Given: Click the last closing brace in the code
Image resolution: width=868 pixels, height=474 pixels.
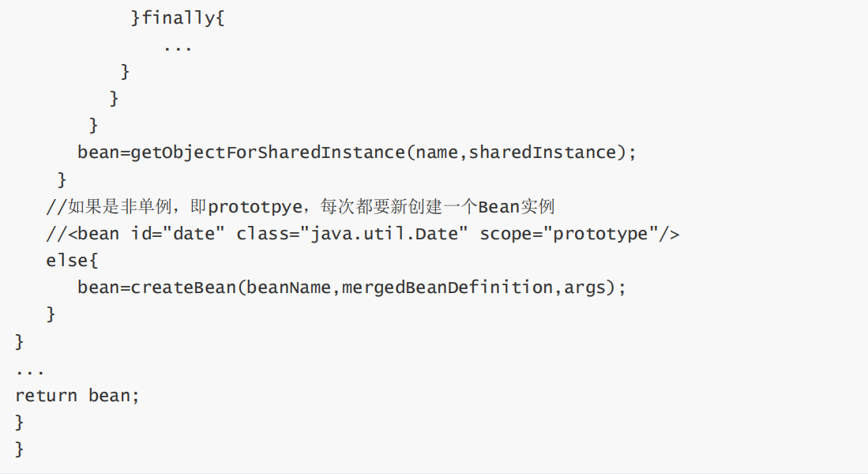Looking at the screenshot, I should click(20, 449).
